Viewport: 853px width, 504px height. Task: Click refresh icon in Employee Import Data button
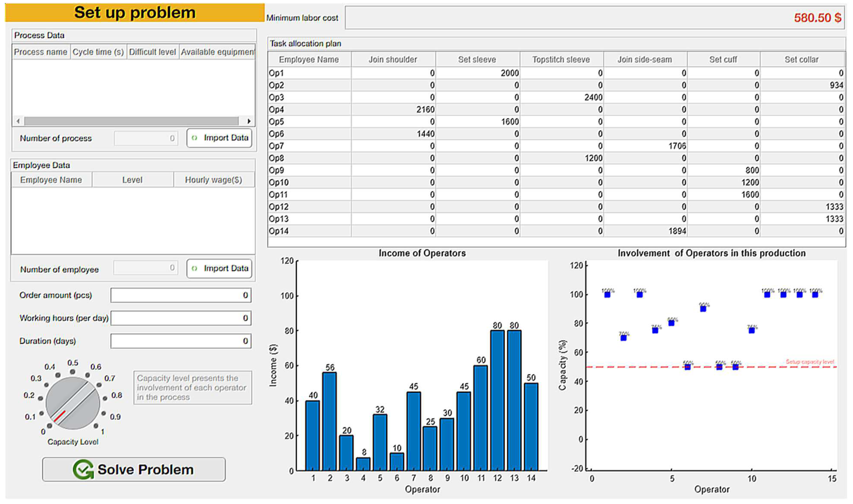pyautogui.click(x=195, y=269)
